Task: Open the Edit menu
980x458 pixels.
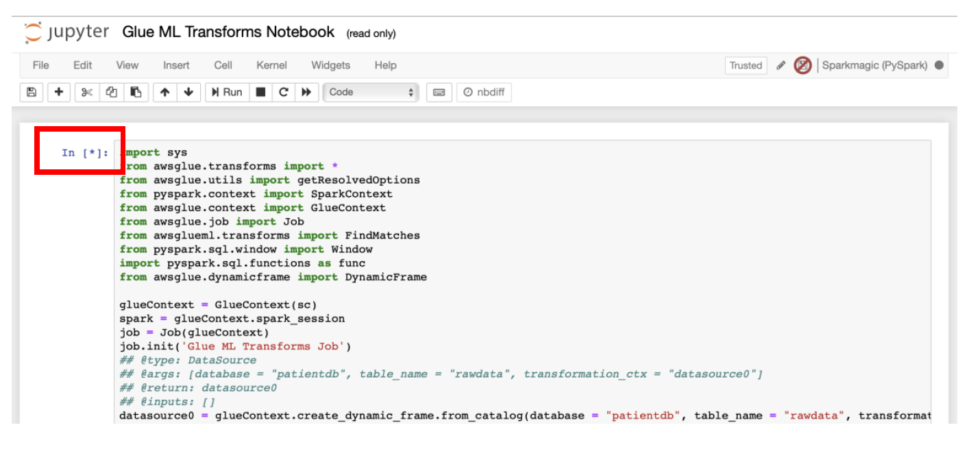Action: click(82, 65)
